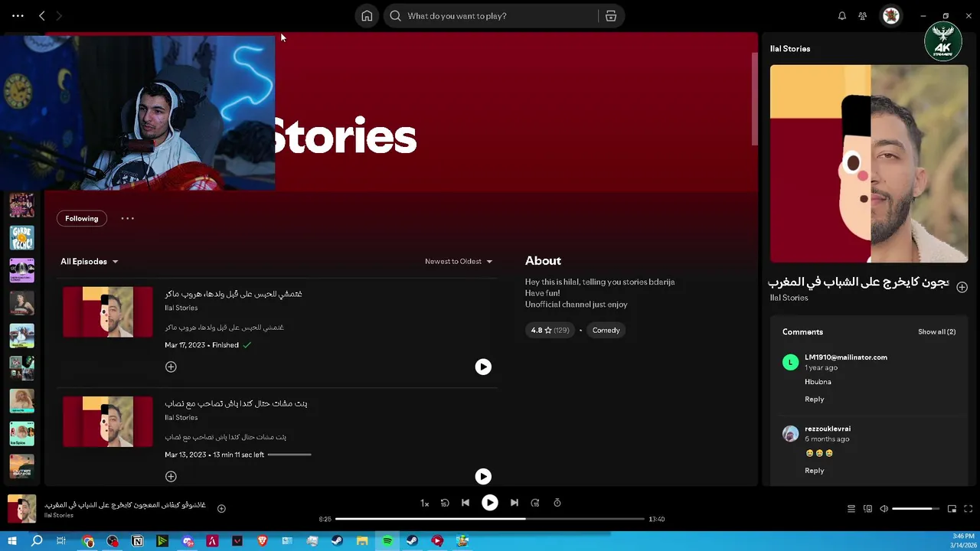Add the Mar 17, 2023 episode to library
The height and width of the screenshot is (551, 980).
point(171,367)
